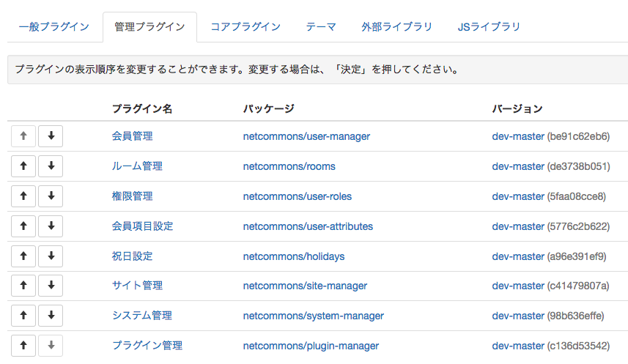The height and width of the screenshot is (364, 628).
Task: Open the システム管理 plugin name link
Action: click(x=142, y=316)
